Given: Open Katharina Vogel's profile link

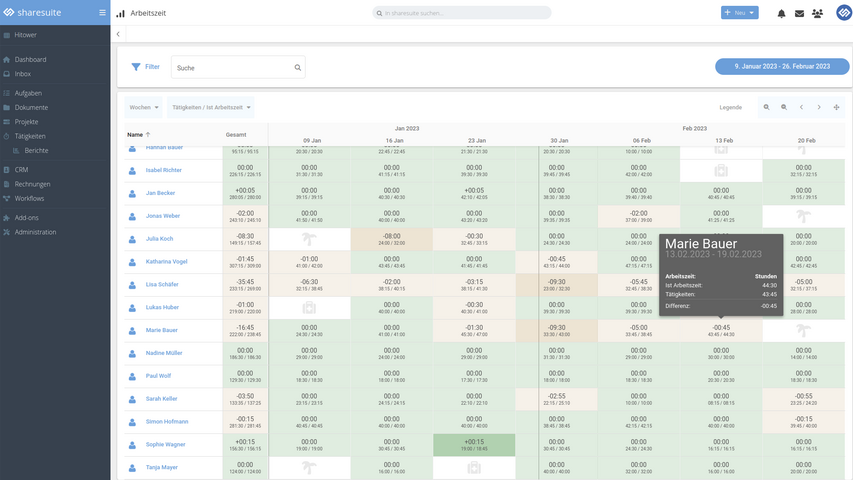Looking at the screenshot, I should tap(166, 262).
